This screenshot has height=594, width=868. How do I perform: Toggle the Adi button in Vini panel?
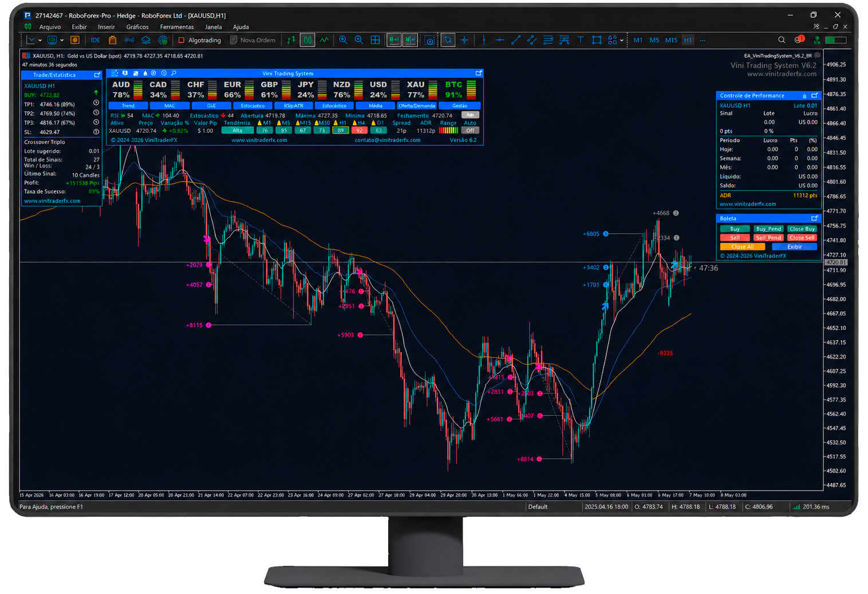[470, 115]
